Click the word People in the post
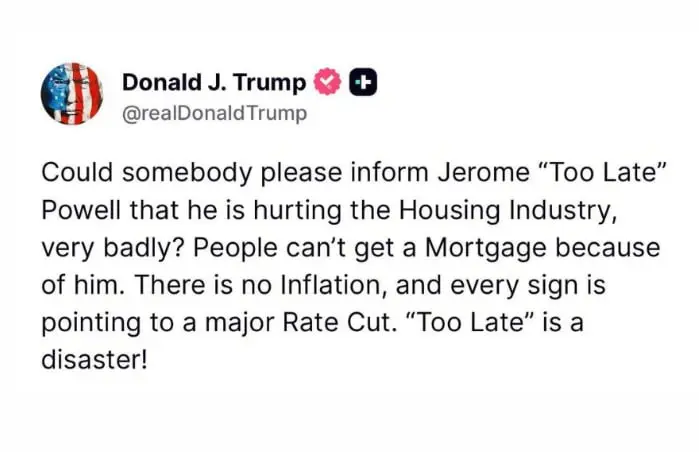The image size is (699, 452). click(235, 248)
